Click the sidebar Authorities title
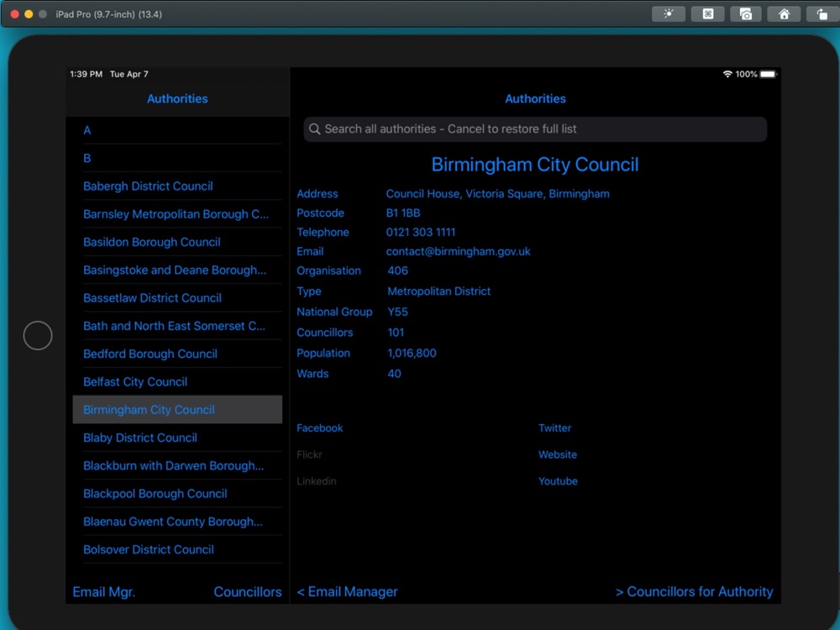840x630 pixels. [x=177, y=98]
